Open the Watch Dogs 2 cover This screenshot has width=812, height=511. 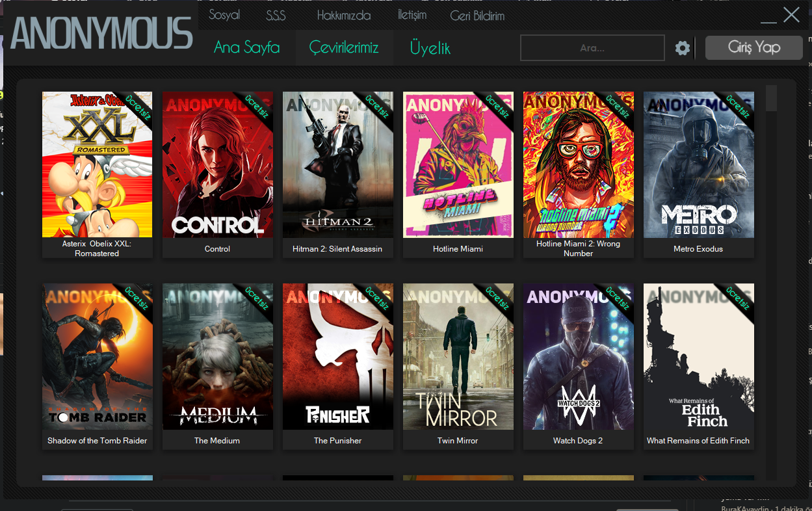[x=579, y=356]
